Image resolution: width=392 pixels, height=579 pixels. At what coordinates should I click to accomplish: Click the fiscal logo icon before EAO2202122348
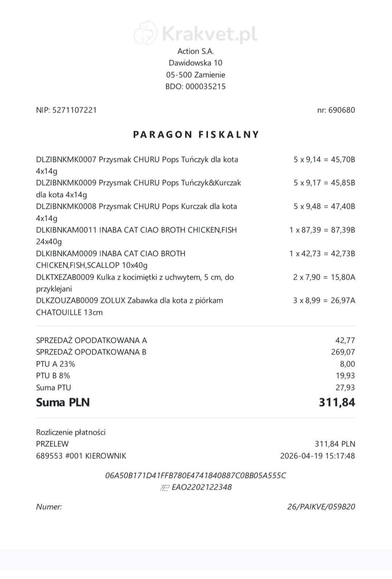coord(165,488)
